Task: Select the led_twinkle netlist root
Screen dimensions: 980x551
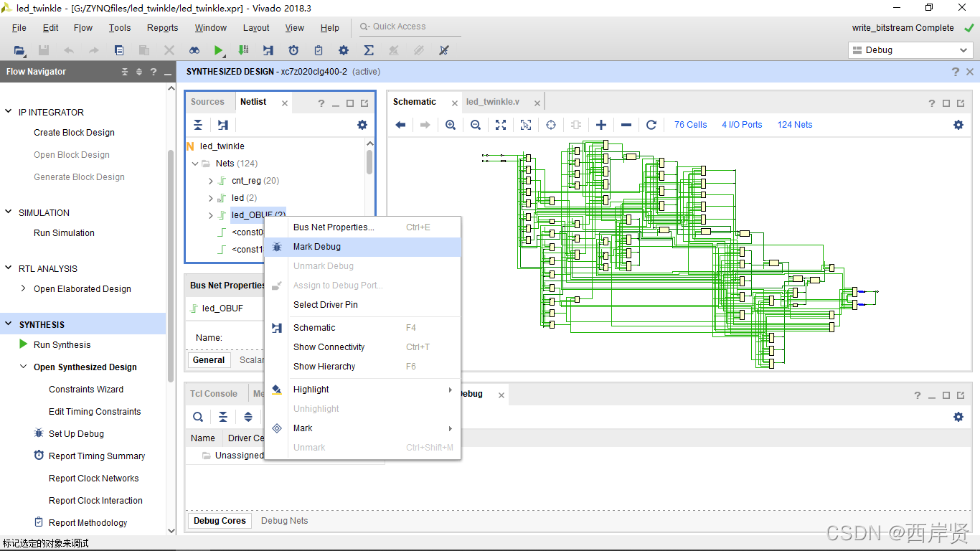Action: click(222, 146)
